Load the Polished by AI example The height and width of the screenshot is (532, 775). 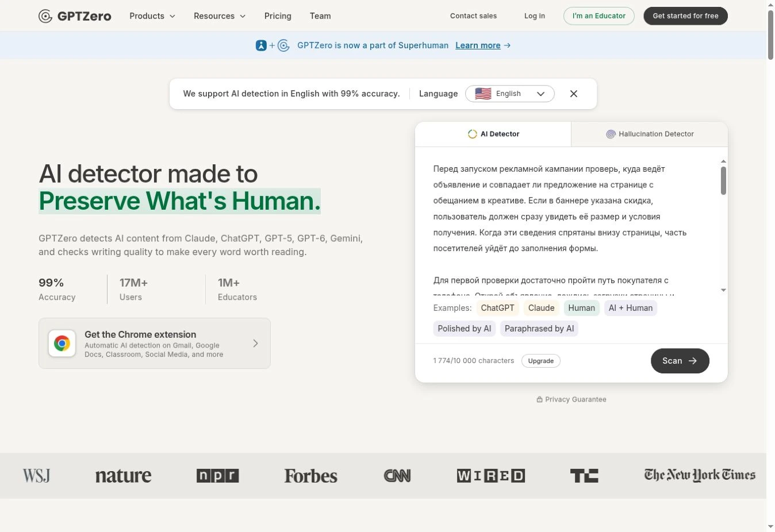point(465,329)
